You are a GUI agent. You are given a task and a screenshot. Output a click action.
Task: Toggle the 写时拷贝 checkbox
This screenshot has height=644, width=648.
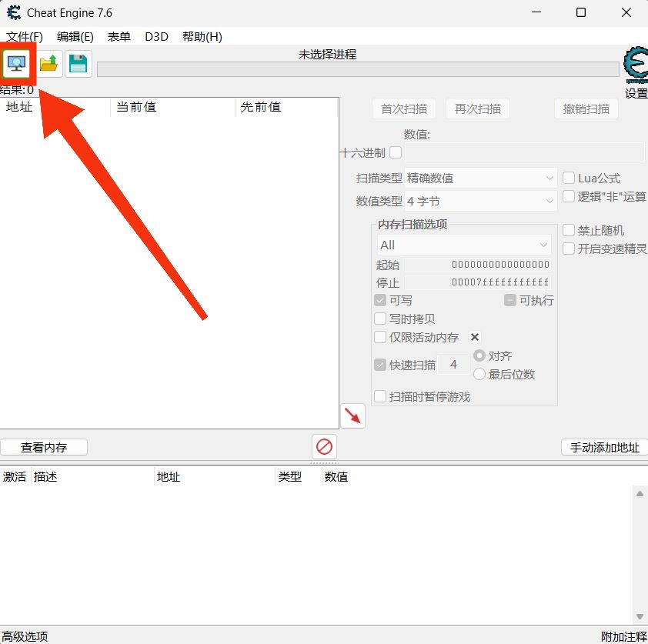379,319
